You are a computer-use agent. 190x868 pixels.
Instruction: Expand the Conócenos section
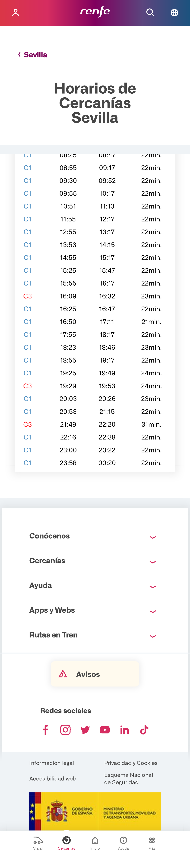point(95,536)
